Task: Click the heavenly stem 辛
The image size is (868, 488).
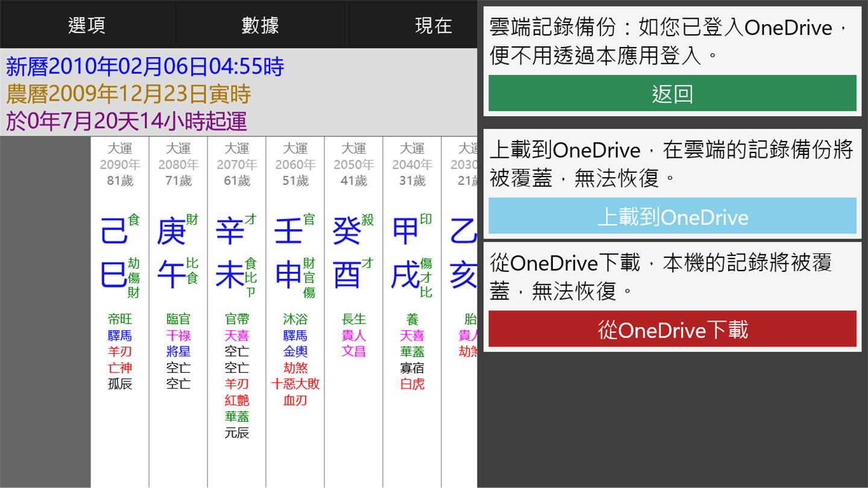Action: click(x=230, y=231)
